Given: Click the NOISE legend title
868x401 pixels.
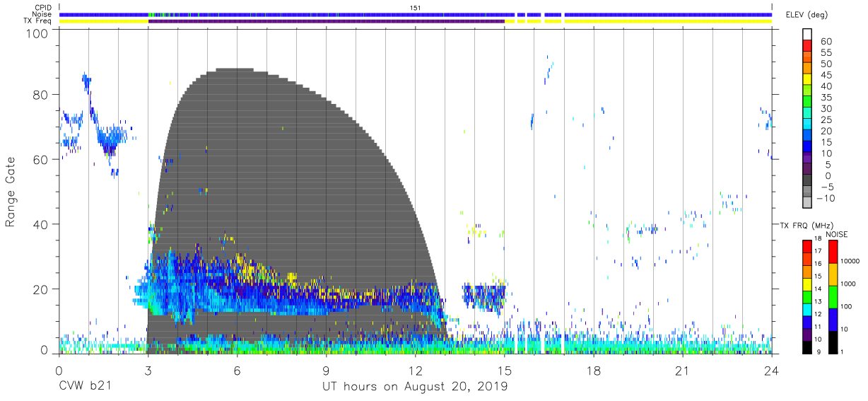Looking at the screenshot, I should [x=836, y=234].
